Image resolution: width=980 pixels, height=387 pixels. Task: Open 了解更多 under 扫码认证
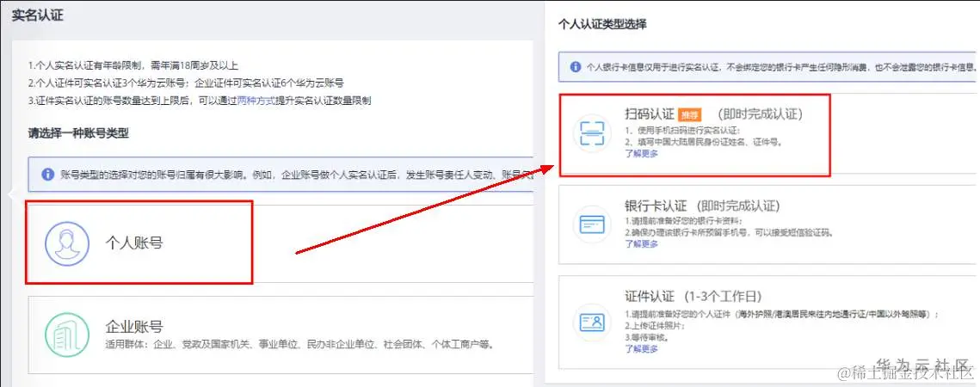pyautogui.click(x=641, y=153)
